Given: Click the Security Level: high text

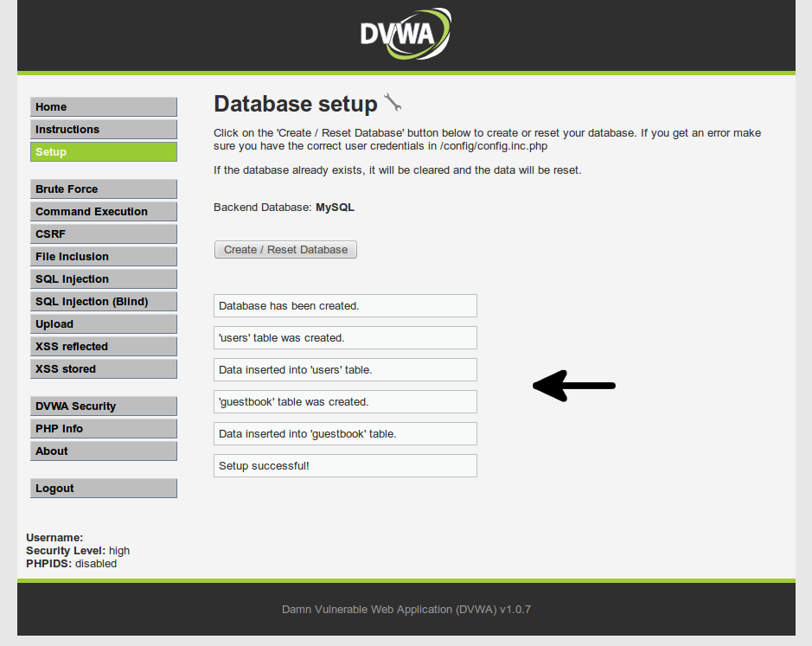Looking at the screenshot, I should click(x=78, y=551).
